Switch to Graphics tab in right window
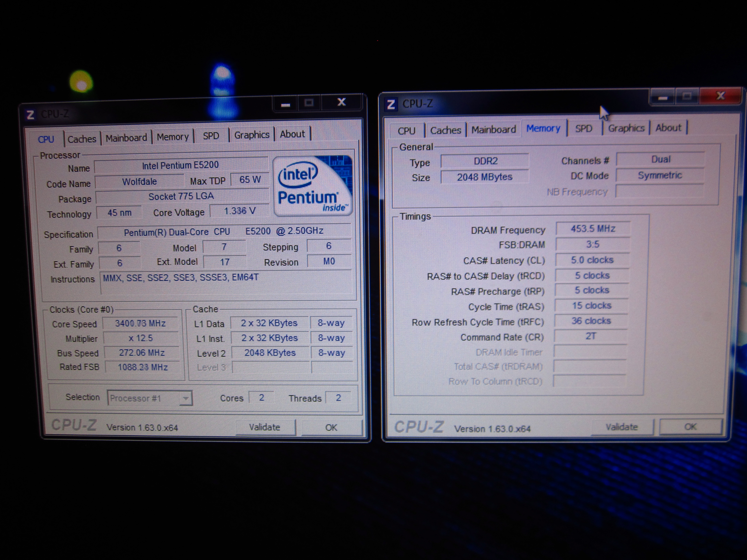Viewport: 747px width, 560px height. [626, 128]
